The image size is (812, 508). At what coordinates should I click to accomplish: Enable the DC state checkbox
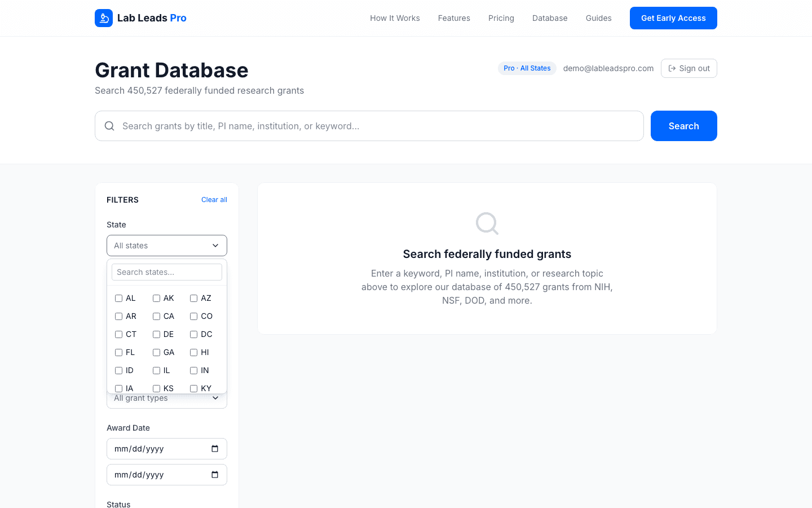[x=193, y=334]
